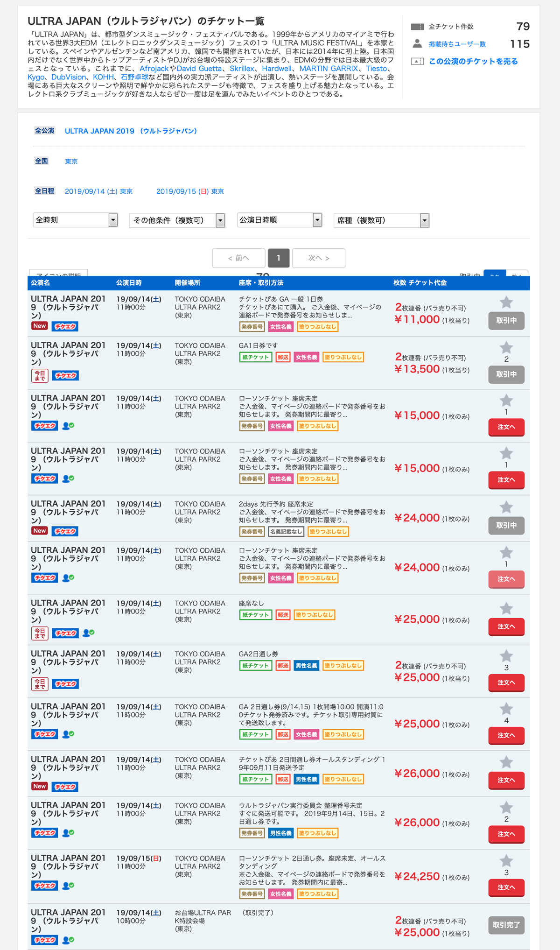This screenshot has width=560, height=950.
Task: Star the ¥24,250 listing for 19/09/15
Action: [506, 861]
